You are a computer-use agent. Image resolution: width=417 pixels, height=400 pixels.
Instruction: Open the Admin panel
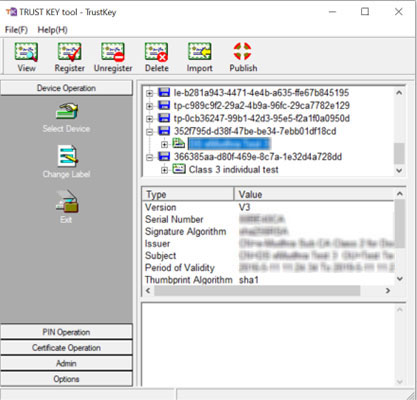66,363
